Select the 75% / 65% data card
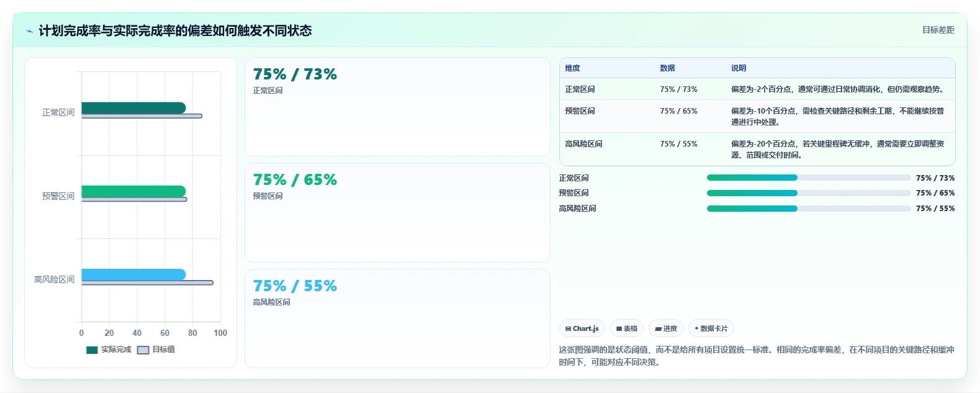 397,212
